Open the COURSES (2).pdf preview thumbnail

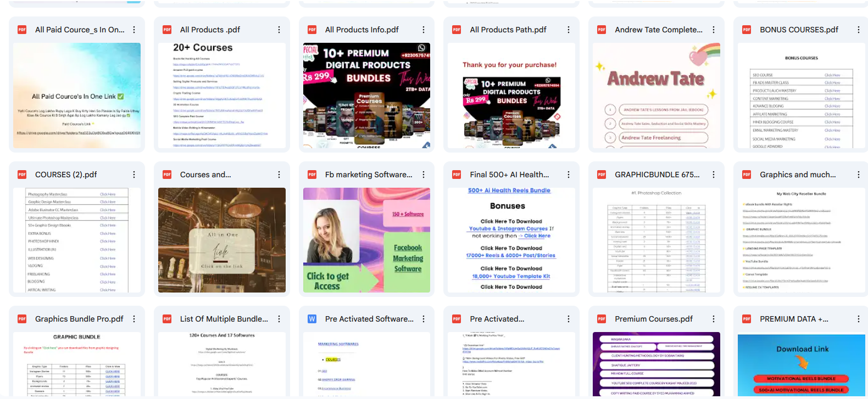tap(77, 240)
